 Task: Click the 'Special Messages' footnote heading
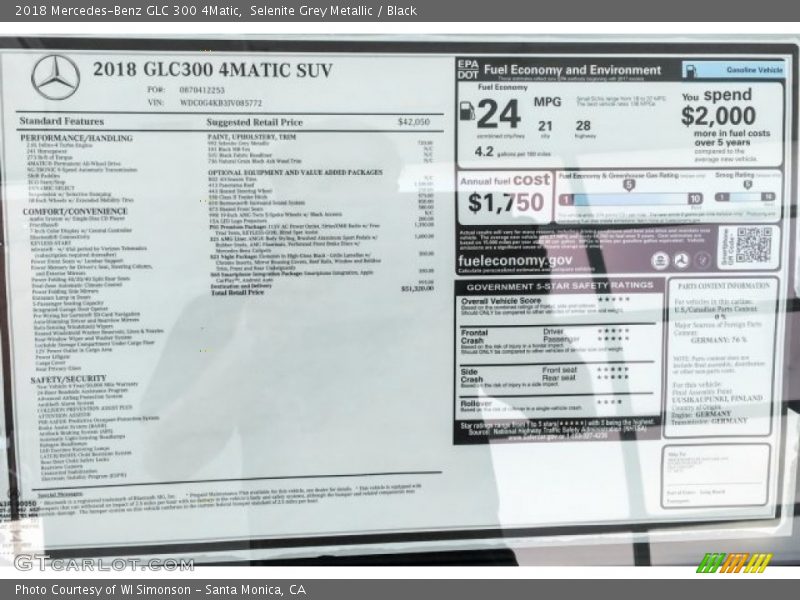tap(60, 494)
